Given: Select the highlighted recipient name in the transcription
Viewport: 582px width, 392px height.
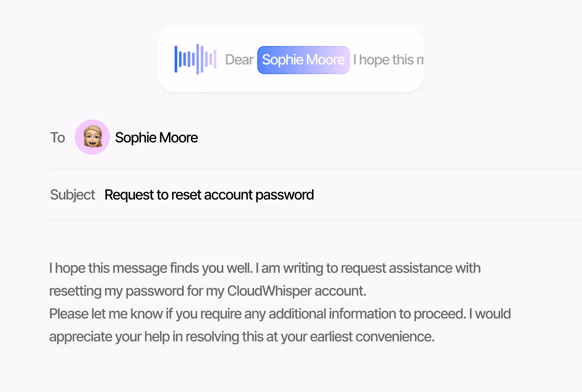Looking at the screenshot, I should point(303,59).
